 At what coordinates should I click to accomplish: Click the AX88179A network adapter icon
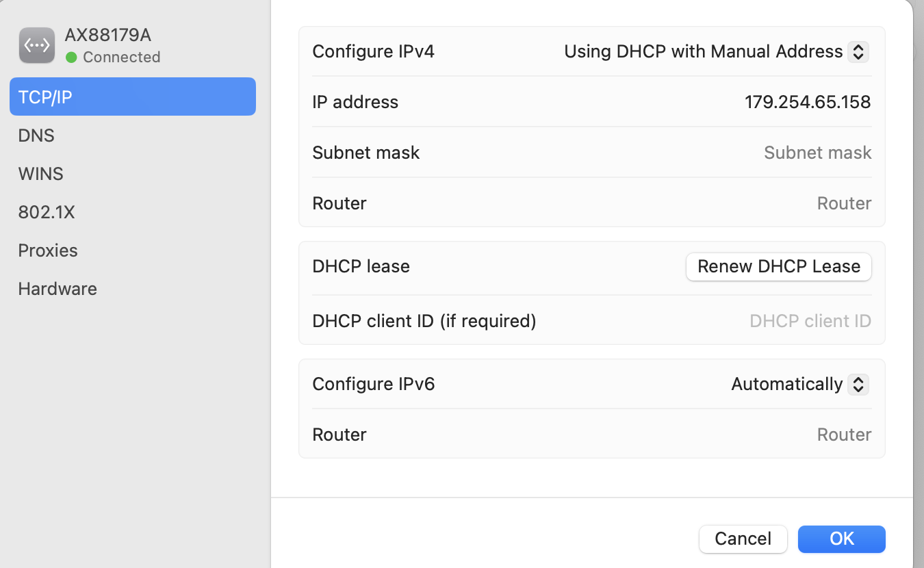pos(37,44)
